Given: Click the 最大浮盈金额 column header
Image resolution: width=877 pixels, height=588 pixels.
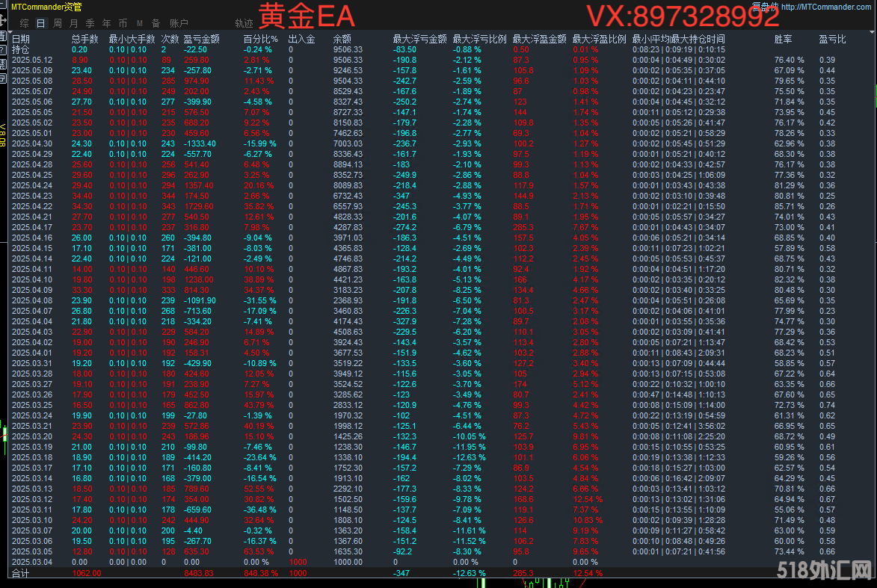Looking at the screenshot, I should pos(540,39).
